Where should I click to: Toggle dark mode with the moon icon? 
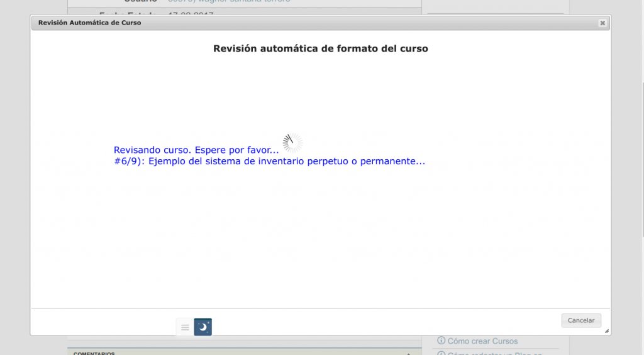coord(203,327)
